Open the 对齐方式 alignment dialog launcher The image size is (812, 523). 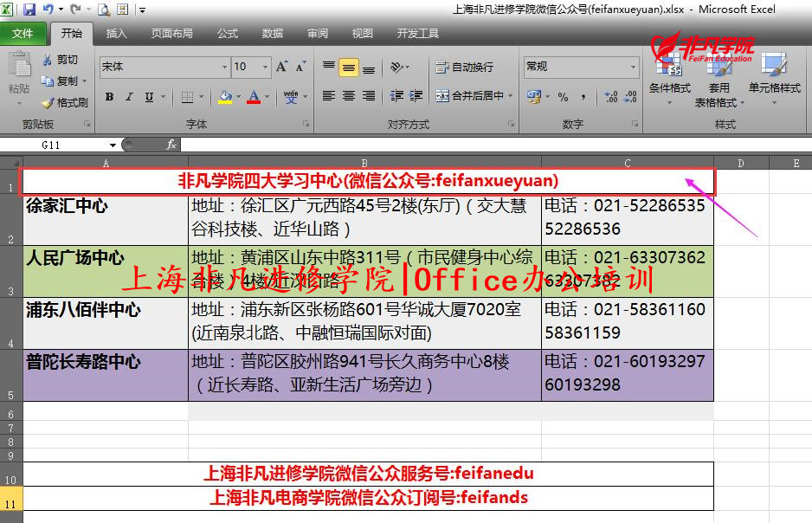511,125
